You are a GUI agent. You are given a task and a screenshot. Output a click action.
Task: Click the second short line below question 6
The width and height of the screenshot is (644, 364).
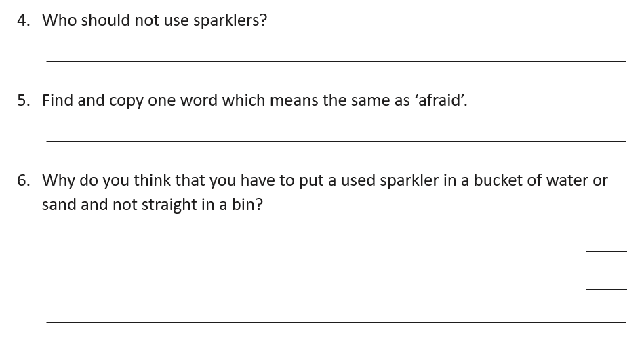(607, 289)
